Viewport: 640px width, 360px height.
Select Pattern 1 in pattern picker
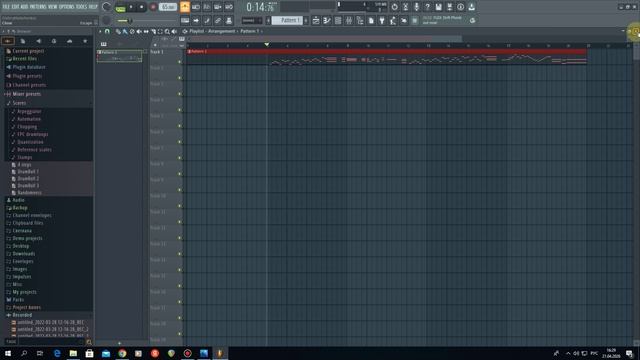[x=120, y=56]
